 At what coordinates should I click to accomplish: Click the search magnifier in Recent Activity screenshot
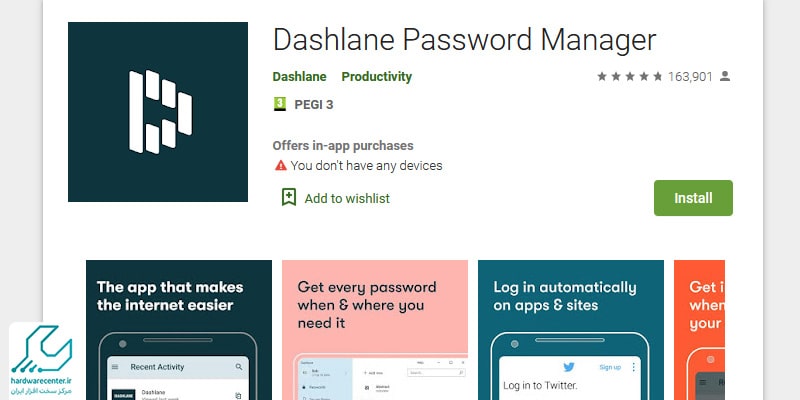click(x=239, y=367)
